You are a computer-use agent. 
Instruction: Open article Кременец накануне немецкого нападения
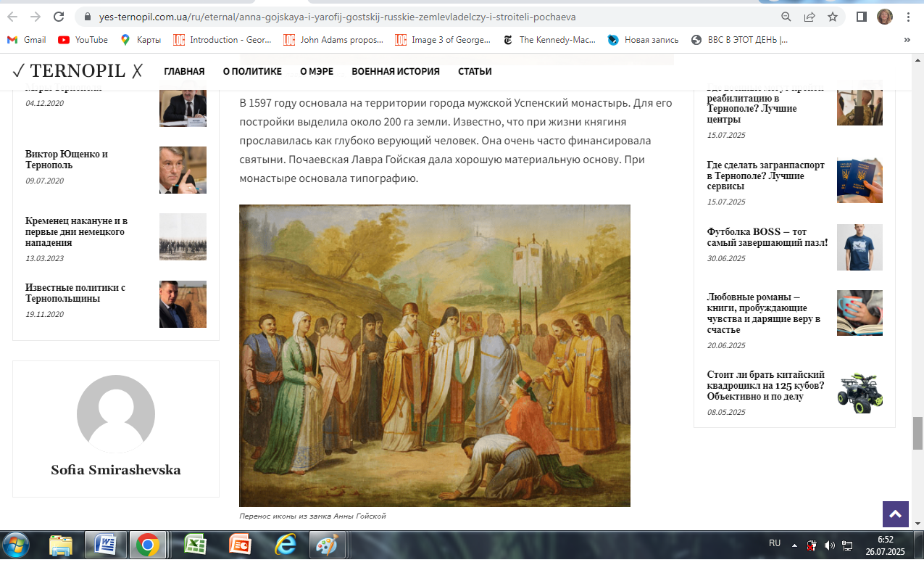pyautogui.click(x=76, y=231)
